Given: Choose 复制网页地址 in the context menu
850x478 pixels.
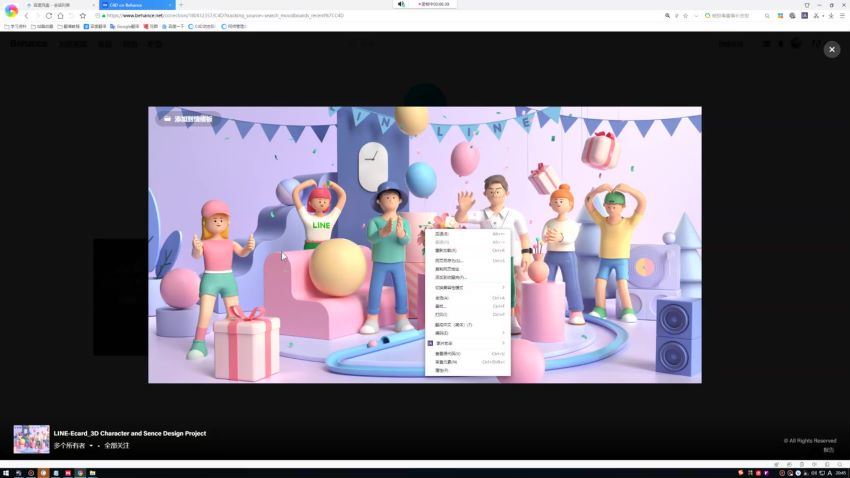Looking at the screenshot, I should (x=467, y=269).
